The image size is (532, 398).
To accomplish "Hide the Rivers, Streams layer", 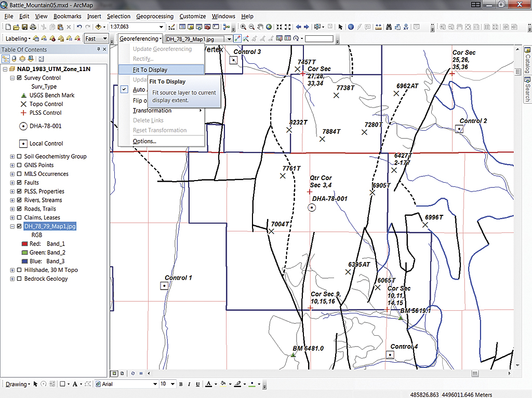I will (19, 200).
